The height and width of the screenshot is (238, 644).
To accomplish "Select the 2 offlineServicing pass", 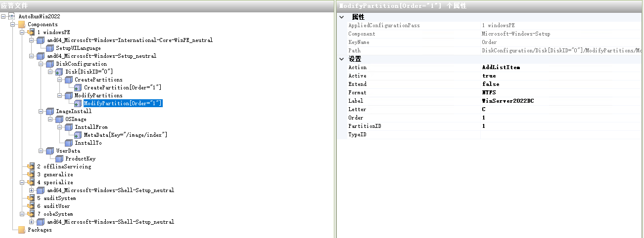I will pos(64,166).
